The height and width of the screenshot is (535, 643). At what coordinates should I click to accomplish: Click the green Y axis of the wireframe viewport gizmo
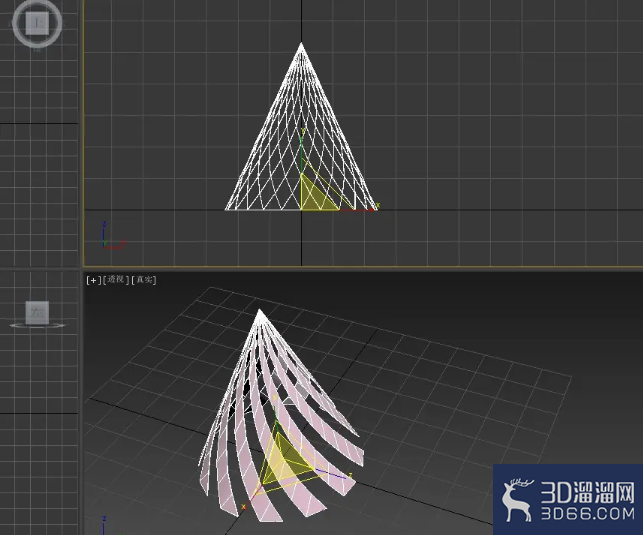302,152
